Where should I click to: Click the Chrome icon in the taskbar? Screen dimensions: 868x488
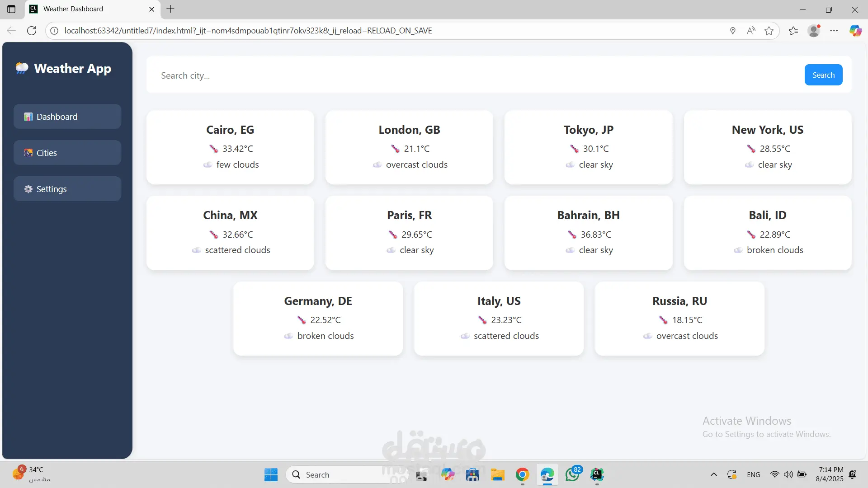tap(522, 475)
